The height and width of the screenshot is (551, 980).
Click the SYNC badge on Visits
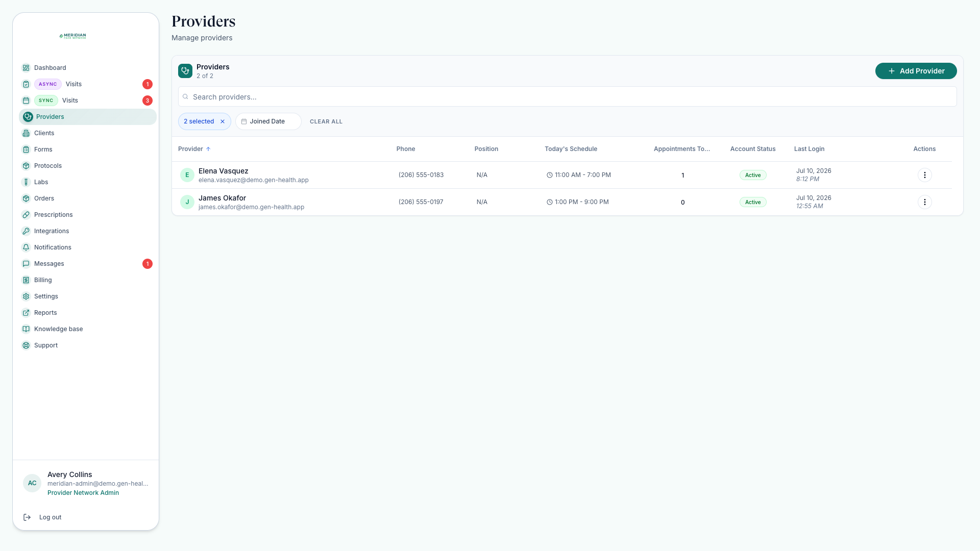[46, 101]
